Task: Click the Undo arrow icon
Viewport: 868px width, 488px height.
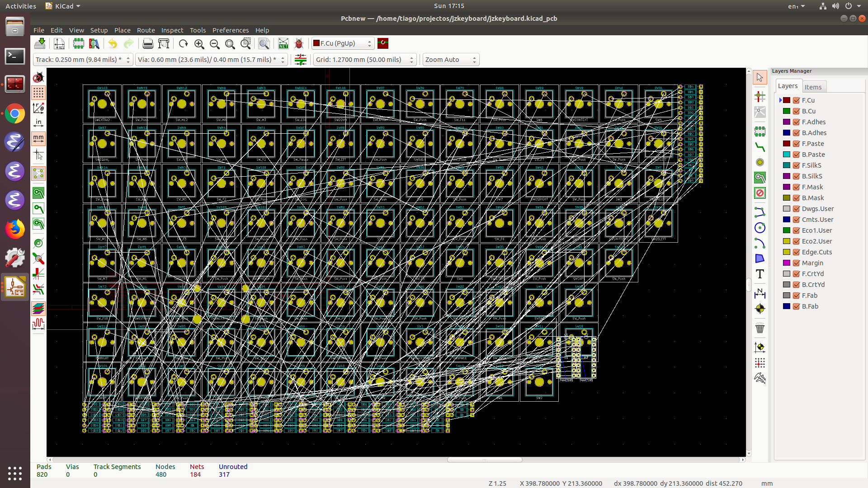Action: (113, 44)
